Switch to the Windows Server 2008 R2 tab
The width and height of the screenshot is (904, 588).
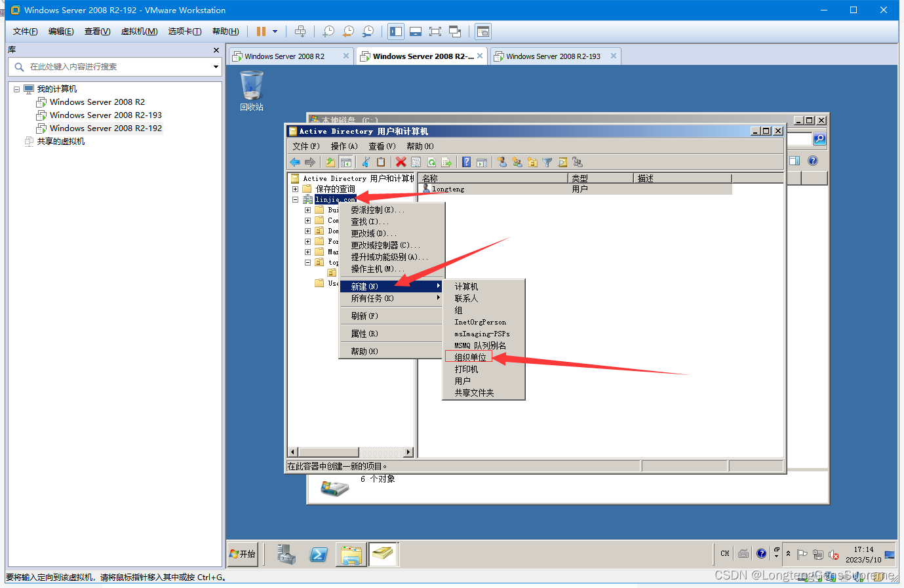pos(285,56)
